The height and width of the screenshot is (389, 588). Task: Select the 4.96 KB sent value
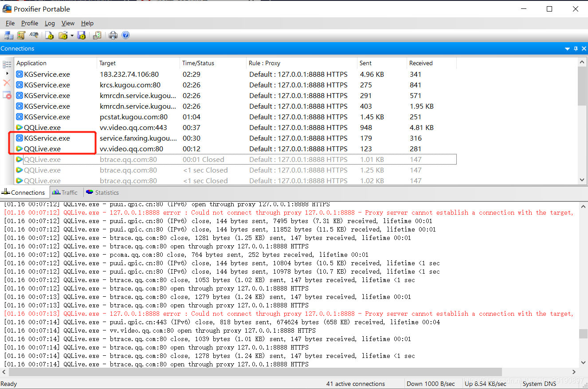pyautogui.click(x=372, y=74)
